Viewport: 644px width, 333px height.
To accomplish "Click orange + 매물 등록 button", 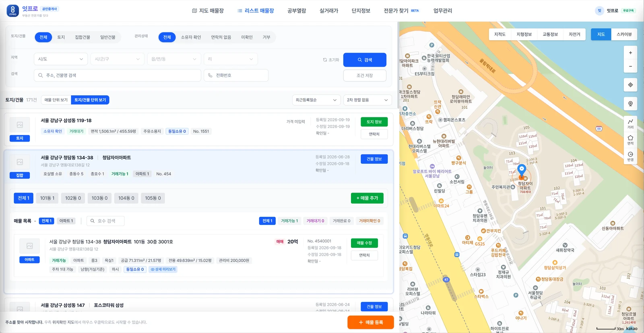I will tap(371, 323).
